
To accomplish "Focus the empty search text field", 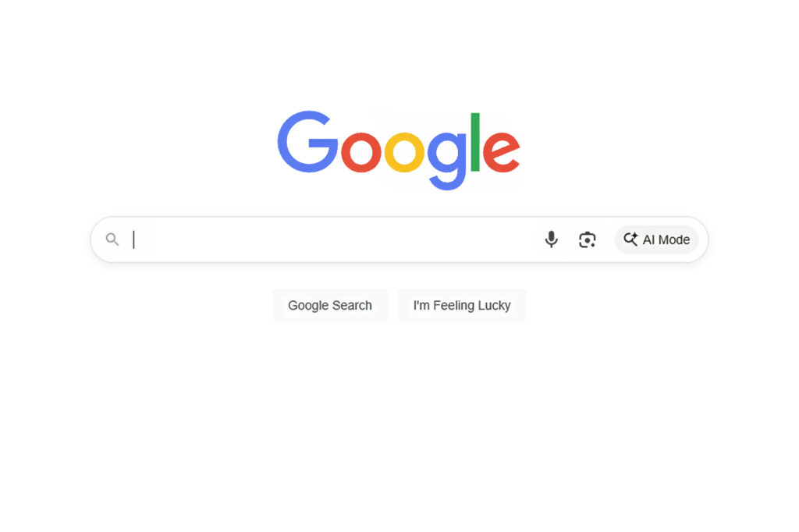I will coord(331,239).
